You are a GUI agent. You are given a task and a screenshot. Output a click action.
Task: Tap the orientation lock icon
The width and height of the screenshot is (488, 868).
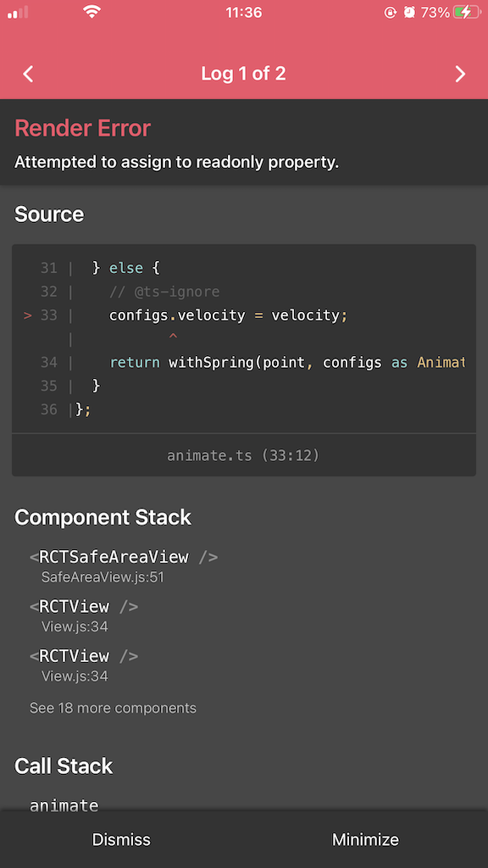click(391, 12)
